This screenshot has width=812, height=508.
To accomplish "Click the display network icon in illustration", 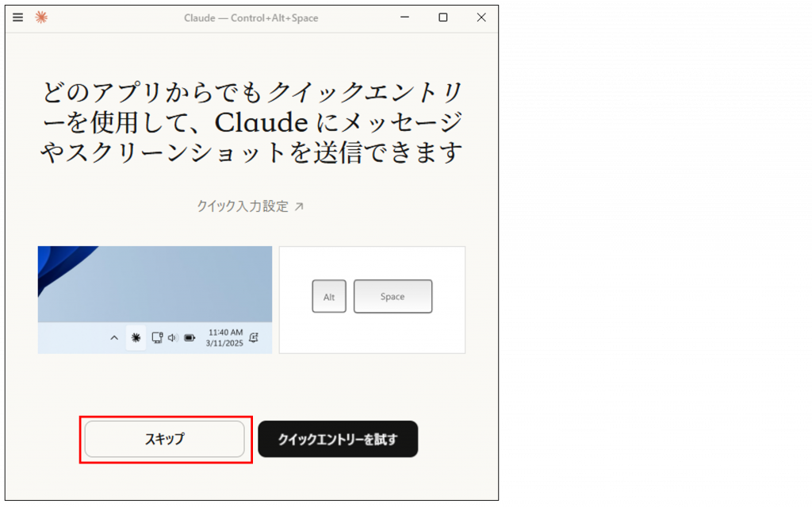I will pos(156,337).
